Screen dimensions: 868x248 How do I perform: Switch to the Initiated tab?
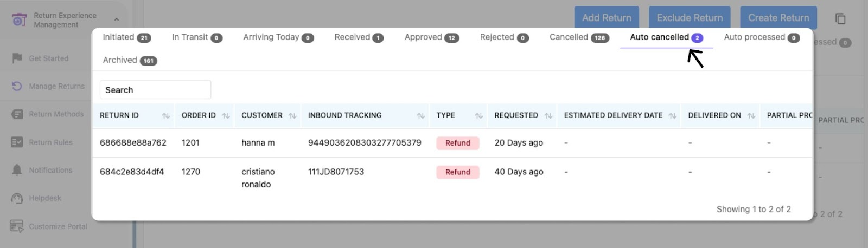126,37
